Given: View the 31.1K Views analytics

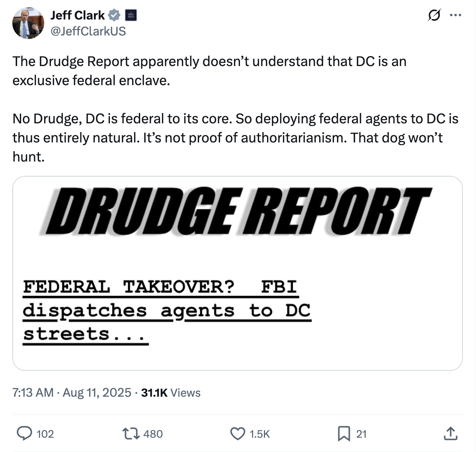Looking at the screenshot, I should (x=171, y=393).
